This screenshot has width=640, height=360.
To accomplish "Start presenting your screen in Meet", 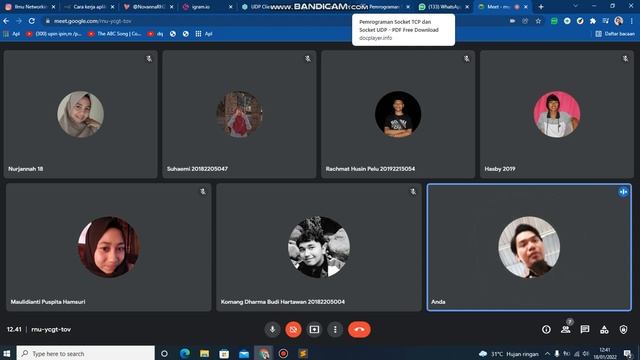I will 314,329.
